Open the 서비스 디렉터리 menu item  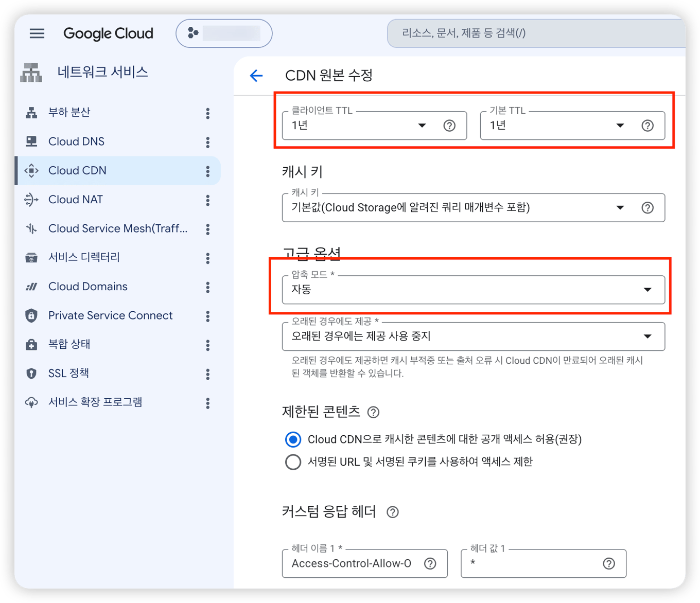point(84,257)
